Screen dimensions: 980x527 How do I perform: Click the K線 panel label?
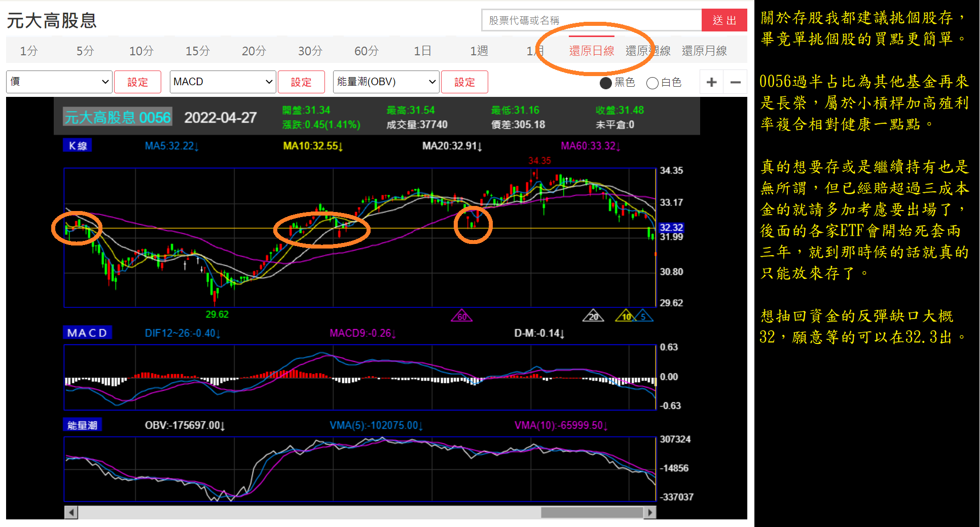[x=78, y=146]
